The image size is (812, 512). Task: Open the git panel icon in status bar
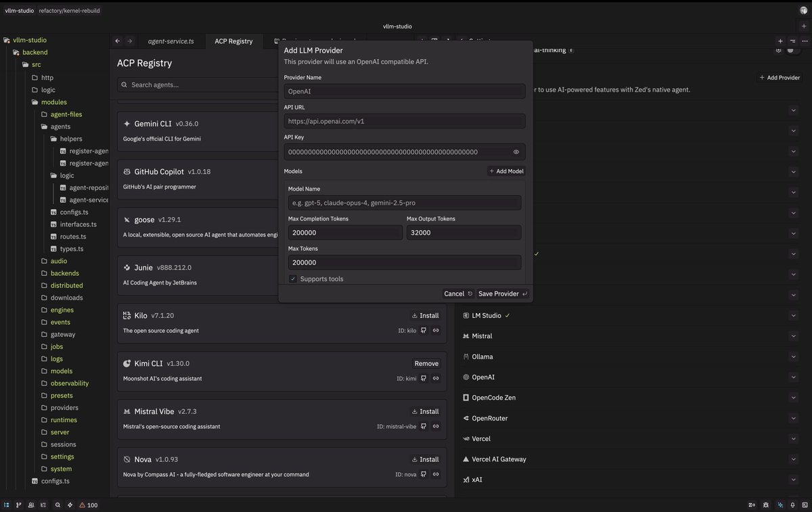point(19,505)
